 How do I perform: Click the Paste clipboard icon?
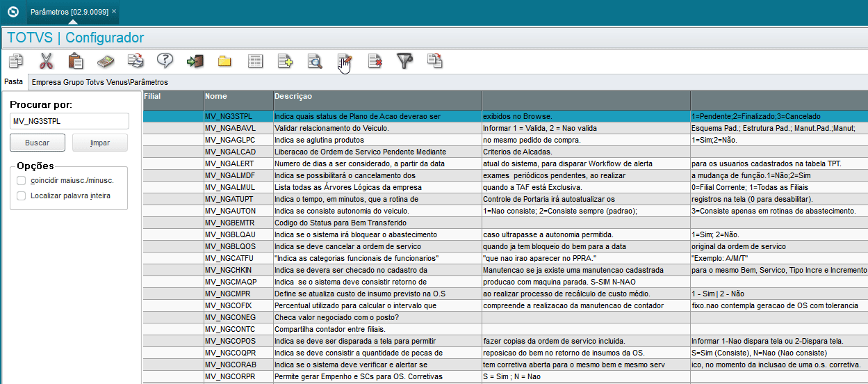coord(76,61)
